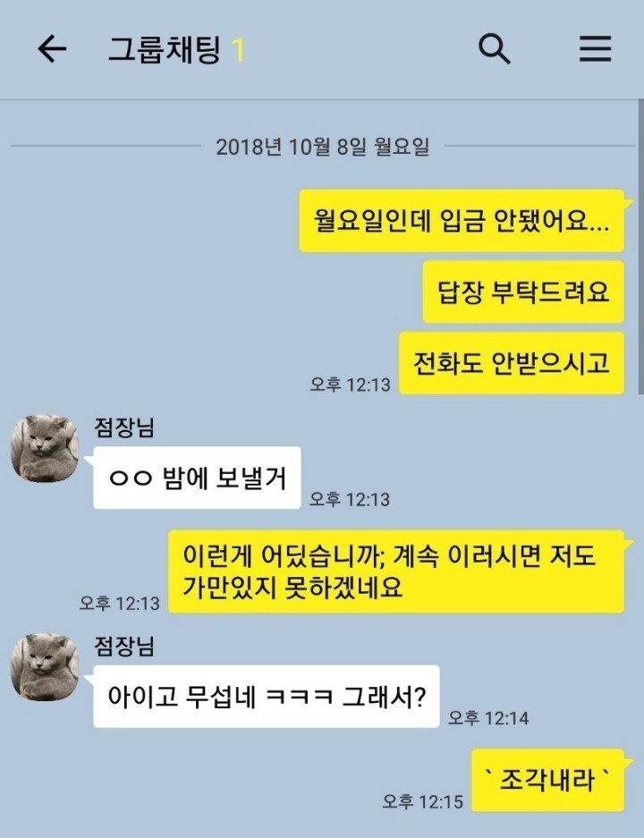Tap the cat avatar beside ㅇㅇ 밤에 보낼거
Screen dimensions: 644x838
pos(45,448)
